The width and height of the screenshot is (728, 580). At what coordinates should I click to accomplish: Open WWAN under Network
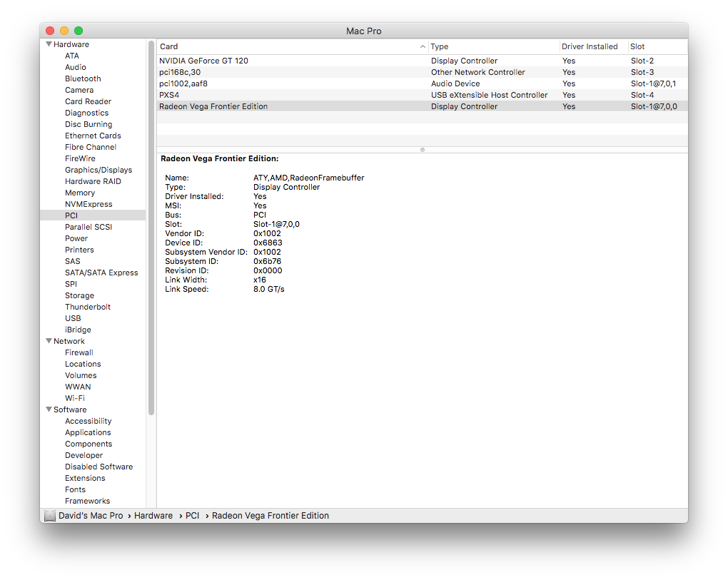pos(78,387)
